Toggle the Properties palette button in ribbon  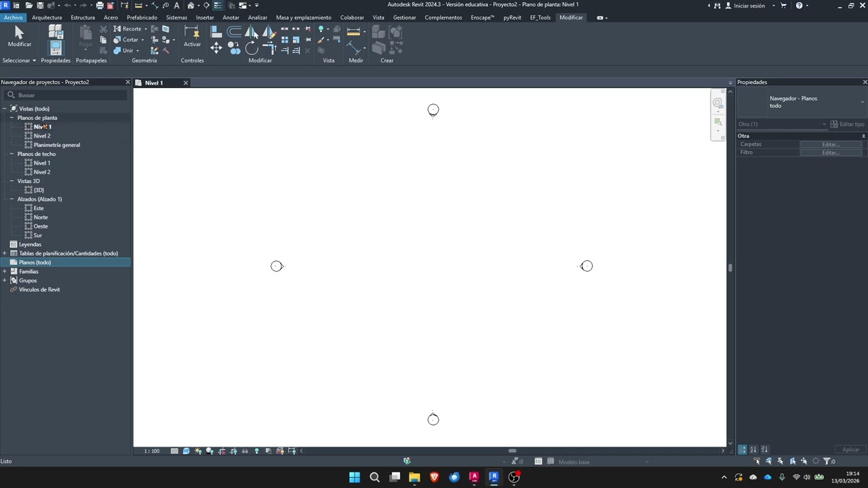pyautogui.click(x=56, y=47)
